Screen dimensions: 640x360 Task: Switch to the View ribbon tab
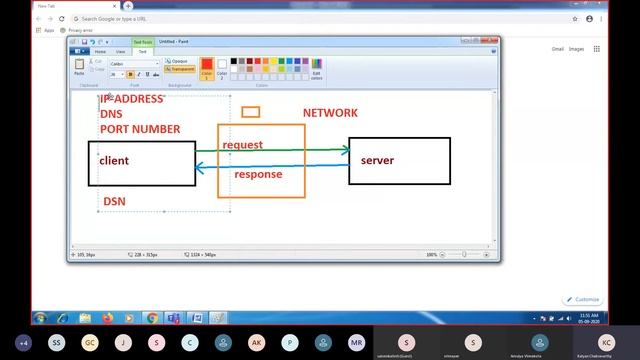pyautogui.click(x=120, y=52)
